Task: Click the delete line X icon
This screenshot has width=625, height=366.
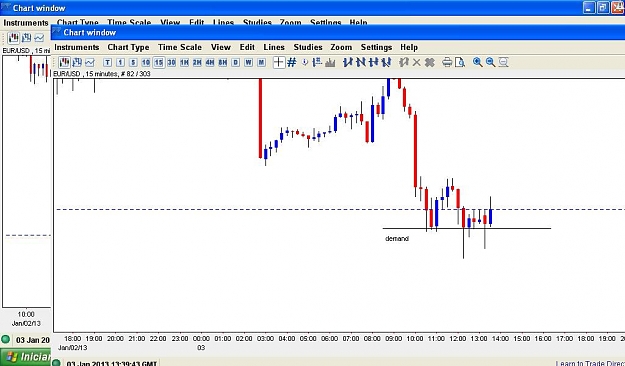Action: (417, 62)
